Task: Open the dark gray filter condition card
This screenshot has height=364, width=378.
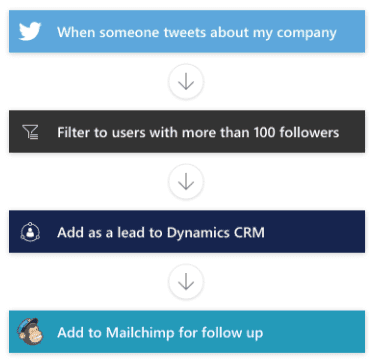Action: (187, 131)
